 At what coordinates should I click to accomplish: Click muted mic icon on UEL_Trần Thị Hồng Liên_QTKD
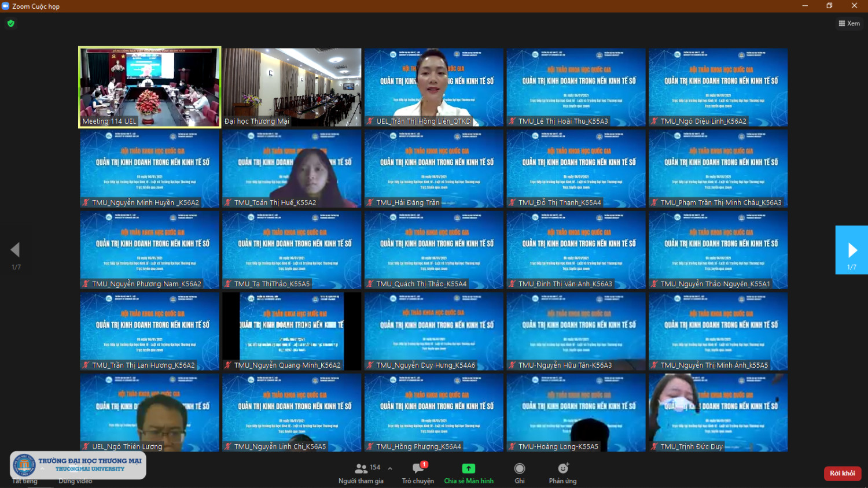click(x=370, y=121)
